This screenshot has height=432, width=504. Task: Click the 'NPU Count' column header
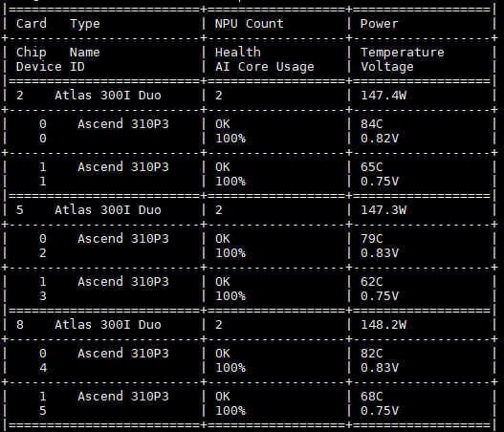(x=249, y=24)
